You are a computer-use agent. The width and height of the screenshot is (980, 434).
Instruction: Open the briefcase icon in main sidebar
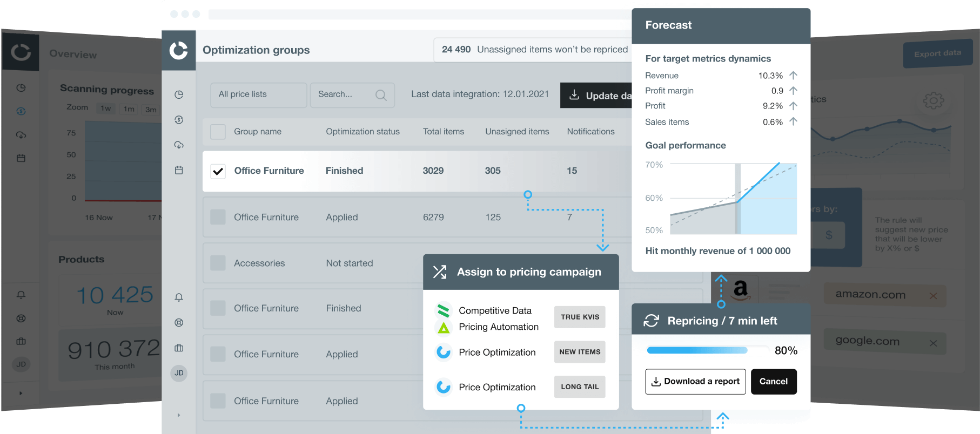179,348
